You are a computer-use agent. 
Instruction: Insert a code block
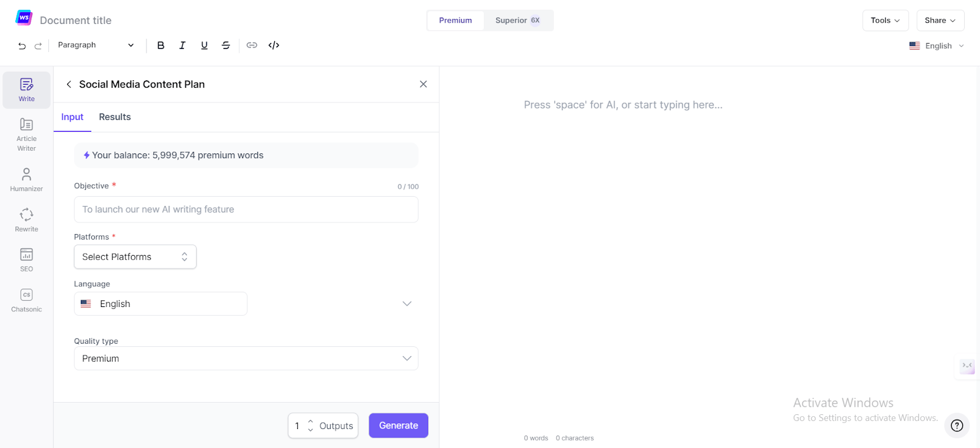274,45
